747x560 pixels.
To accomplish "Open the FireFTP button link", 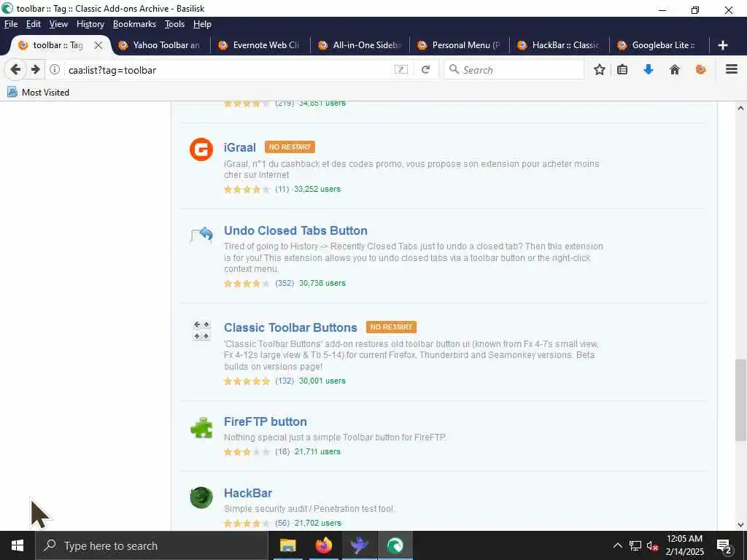I will (x=266, y=421).
